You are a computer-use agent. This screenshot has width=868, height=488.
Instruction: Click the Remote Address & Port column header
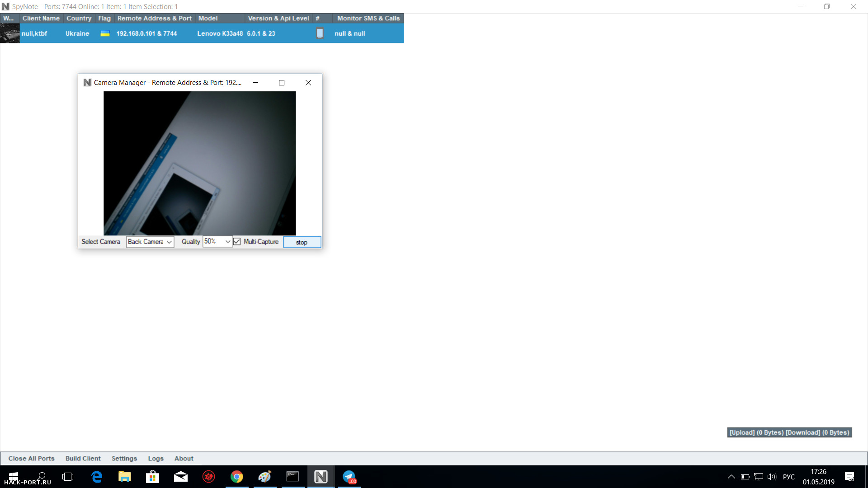155,18
